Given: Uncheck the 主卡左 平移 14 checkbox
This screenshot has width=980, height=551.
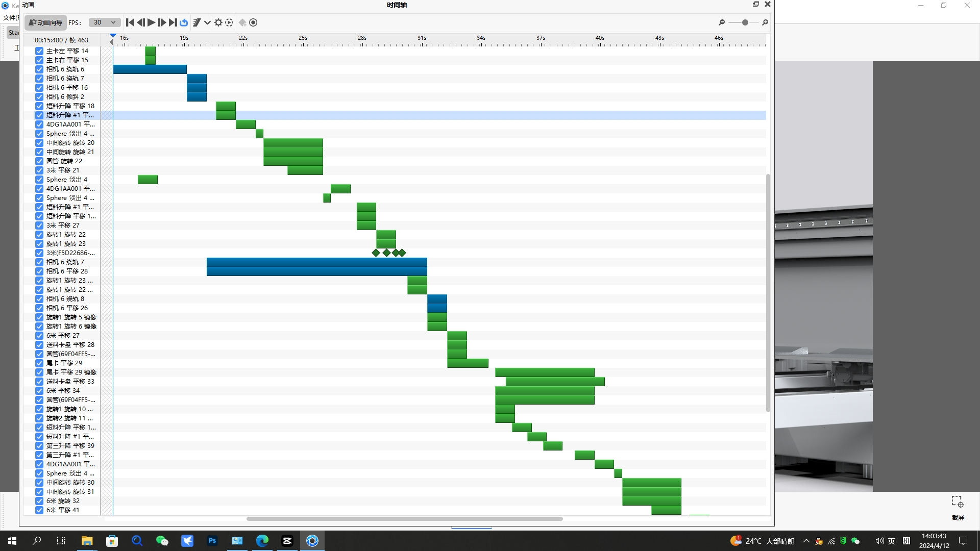Looking at the screenshot, I should coord(39,51).
